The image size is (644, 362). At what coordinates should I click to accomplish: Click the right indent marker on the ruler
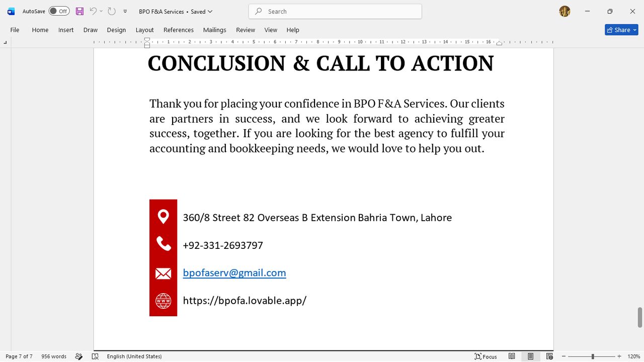click(500, 43)
